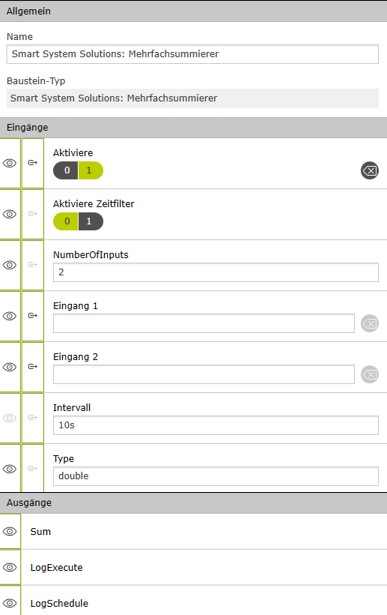Click the connector icon for NumberOfInputs
The height and width of the screenshot is (615, 387).
pos(33,265)
